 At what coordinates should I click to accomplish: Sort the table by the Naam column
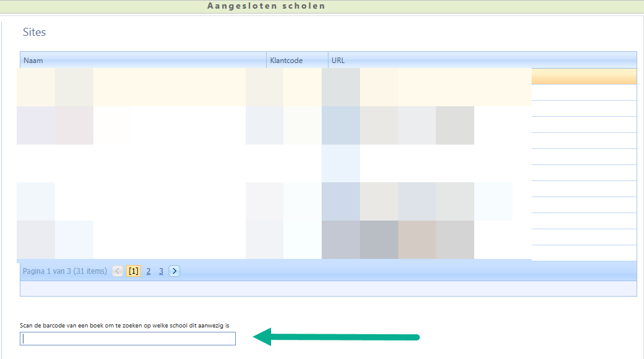[x=143, y=61]
